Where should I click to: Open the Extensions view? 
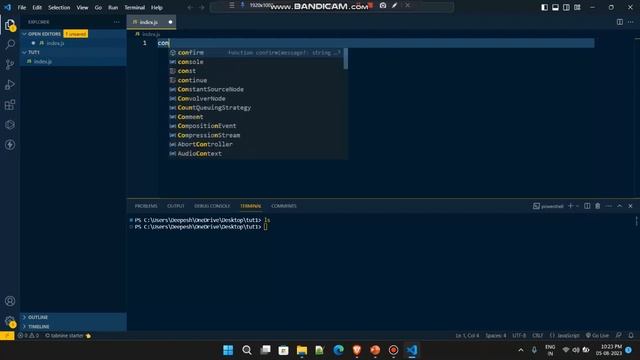tap(10, 105)
